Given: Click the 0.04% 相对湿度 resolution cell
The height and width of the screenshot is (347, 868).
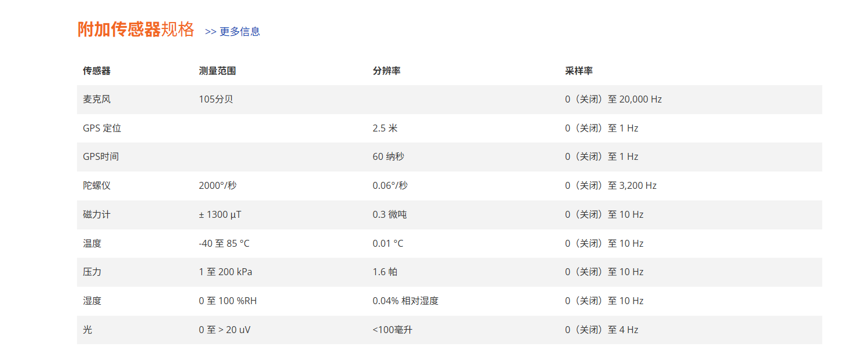Looking at the screenshot, I should [405, 301].
